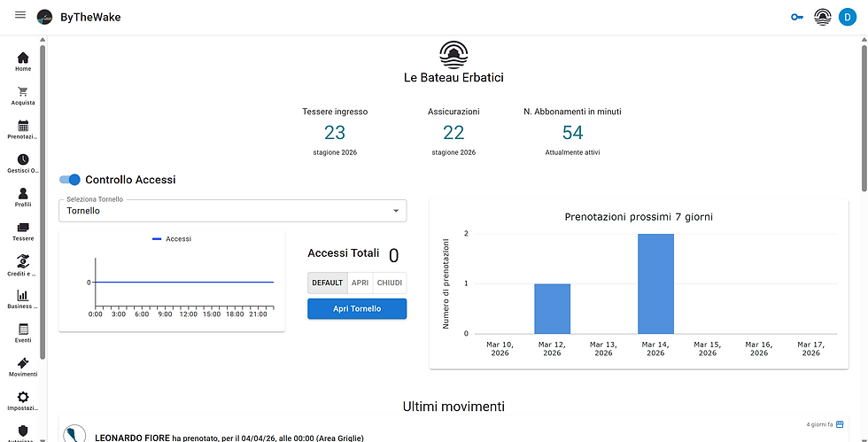Image resolution: width=868 pixels, height=442 pixels.
Task: Toggle the Controllo Accessi switch
Action: pos(70,180)
